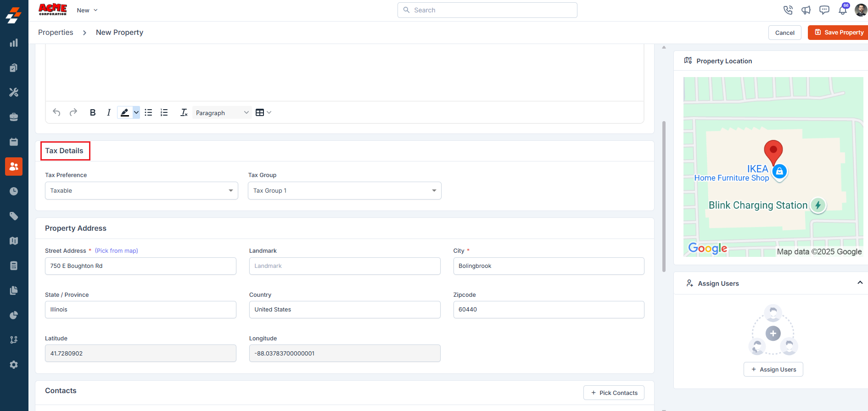Open the Tax Group dropdown
The height and width of the screenshot is (411, 868).
coord(345,191)
